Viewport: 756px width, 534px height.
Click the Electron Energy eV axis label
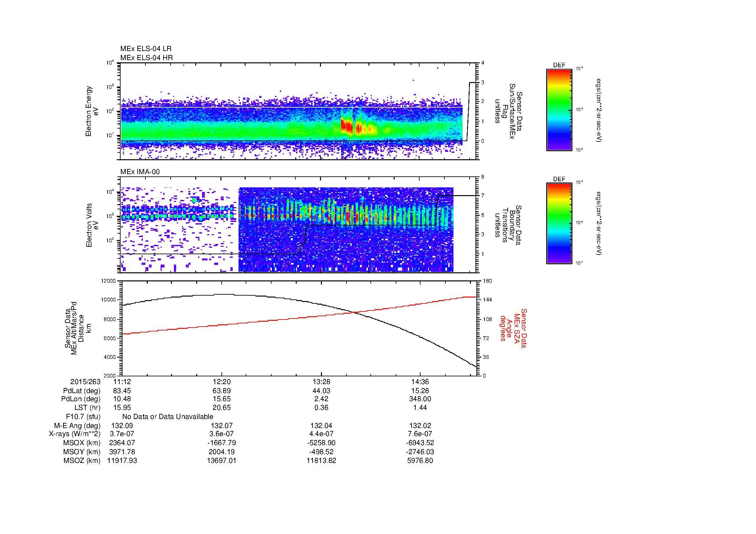pyautogui.click(x=92, y=111)
